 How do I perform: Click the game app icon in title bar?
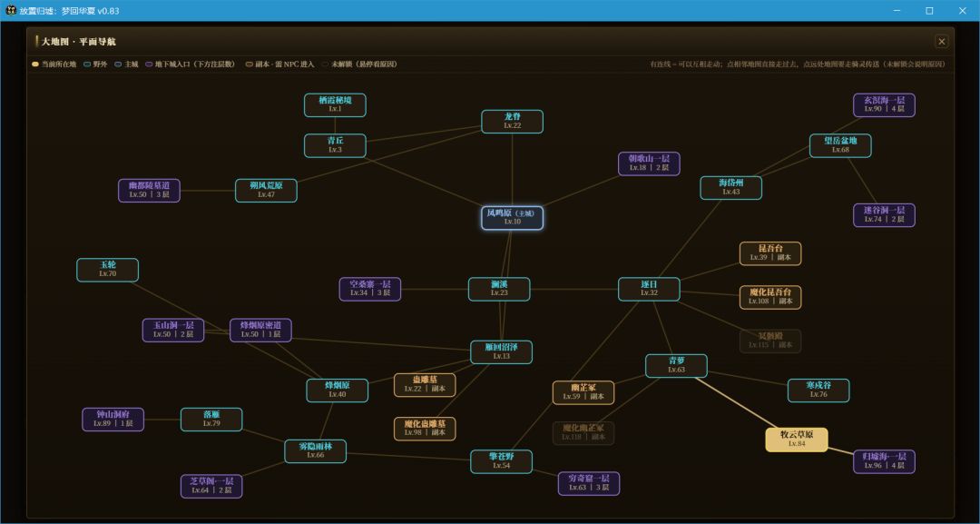tap(11, 11)
